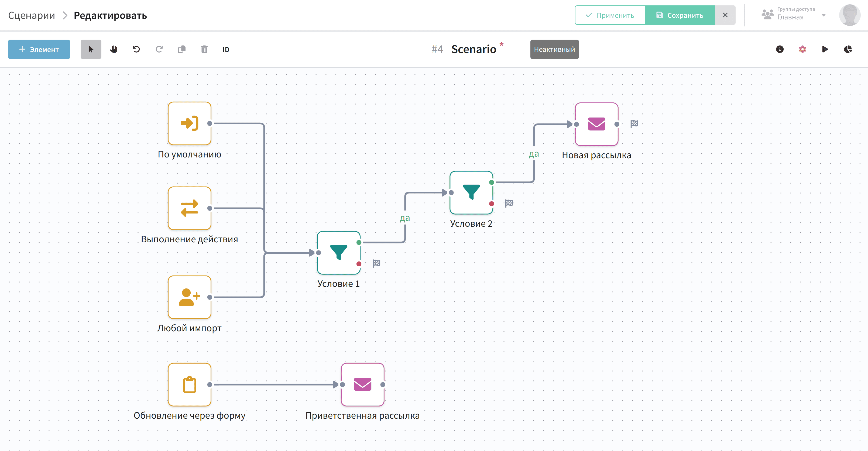Open the user avatar menu
868x451 pixels.
[849, 15]
